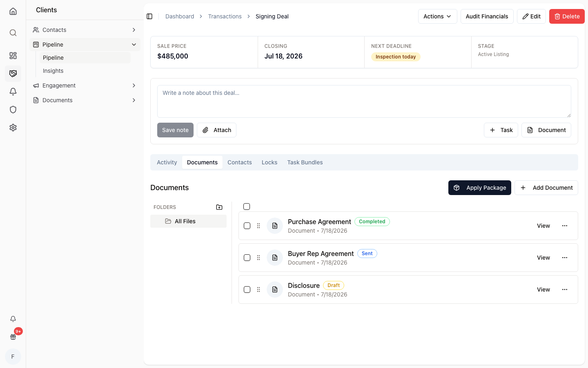Toggle the sidebar panel icon near breadcrumb
Image resolution: width=588 pixels, height=368 pixels.
[x=149, y=16]
